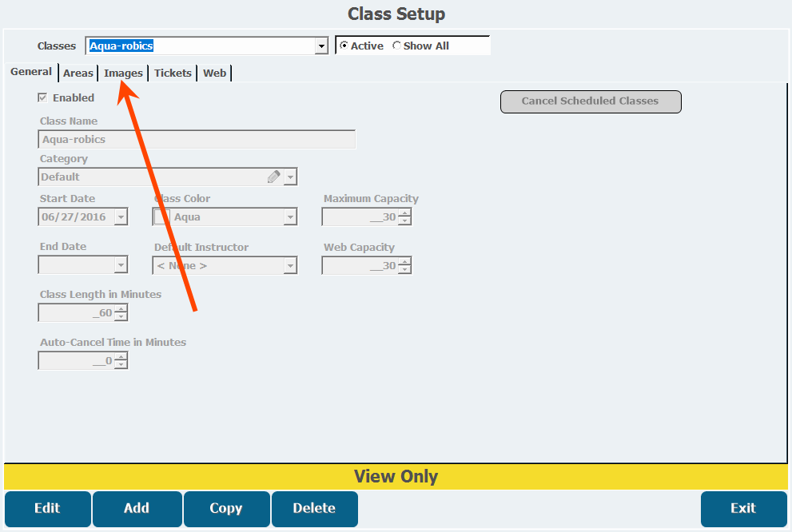Screen dimensions: 792x532
Task: Click the Delete button
Action: (314, 508)
